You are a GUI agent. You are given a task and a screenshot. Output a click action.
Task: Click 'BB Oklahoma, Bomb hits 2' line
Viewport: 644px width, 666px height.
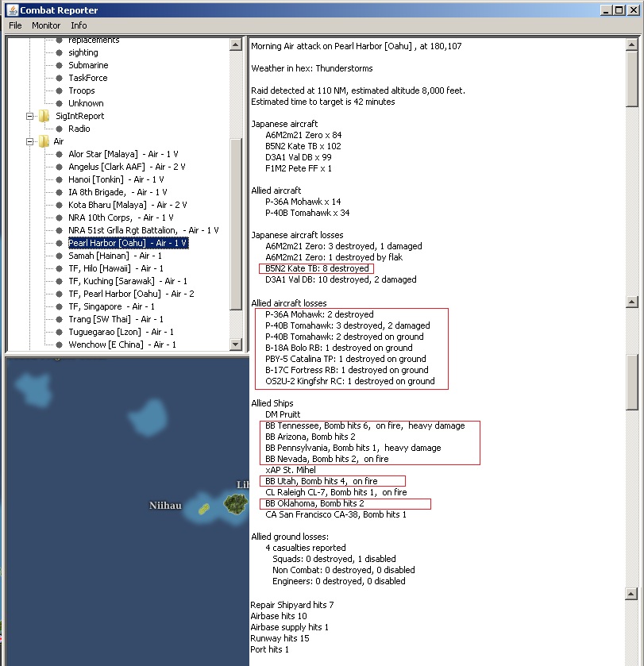[314, 503]
